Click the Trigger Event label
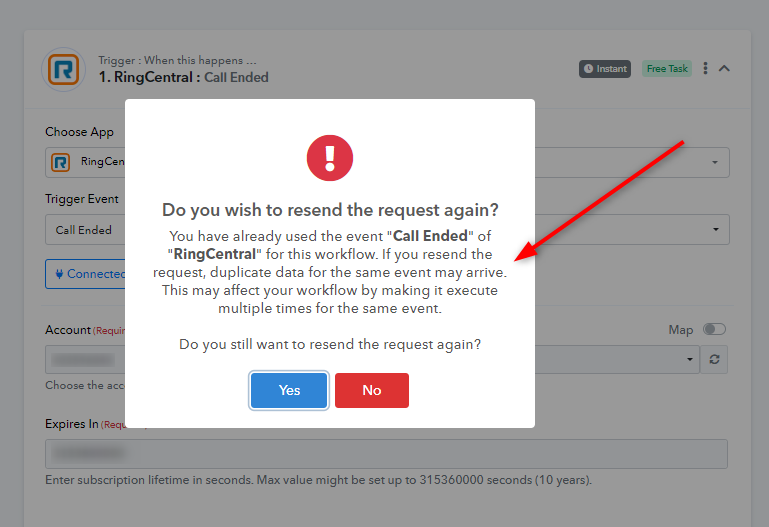Image resolution: width=769 pixels, height=527 pixels. coord(82,199)
